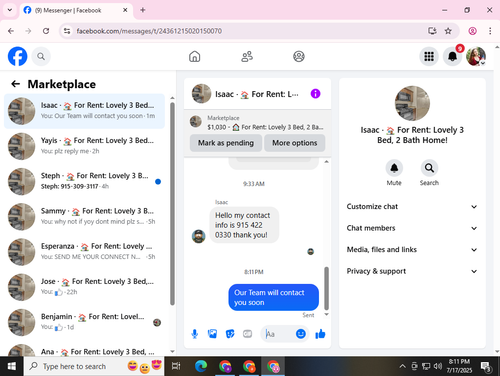Open the Windows notification center icon

(486, 366)
